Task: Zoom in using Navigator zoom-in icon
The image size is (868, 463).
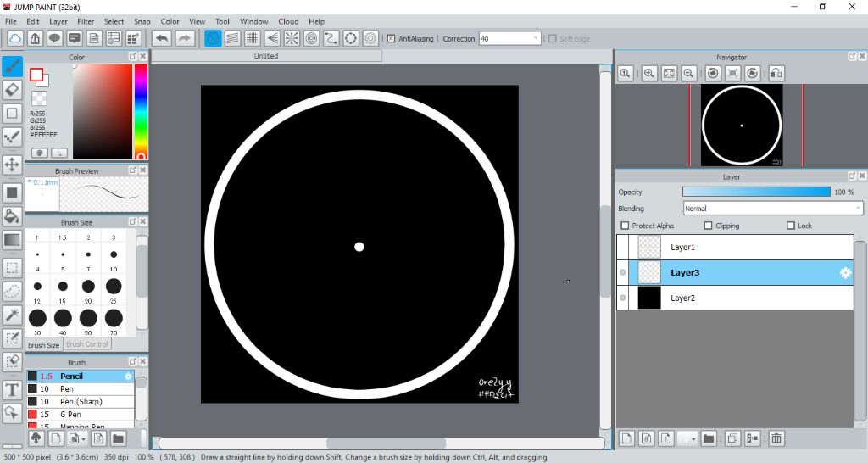Action: pos(649,73)
